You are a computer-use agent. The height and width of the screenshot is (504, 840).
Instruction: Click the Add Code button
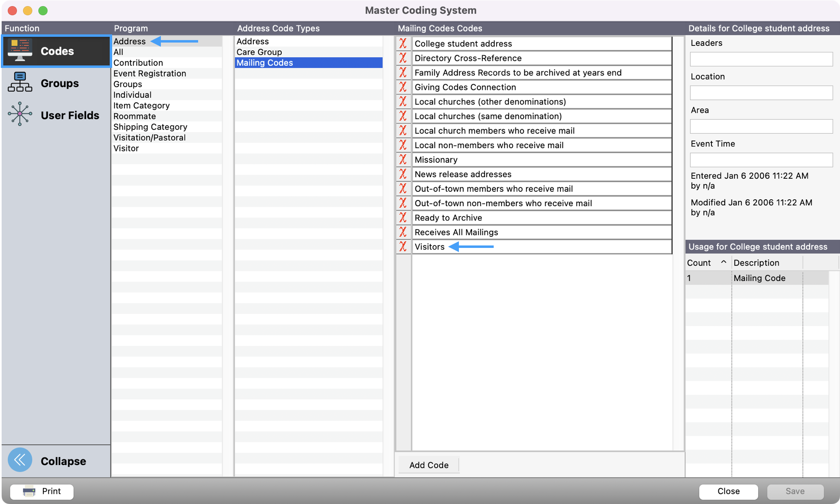tap(428, 465)
